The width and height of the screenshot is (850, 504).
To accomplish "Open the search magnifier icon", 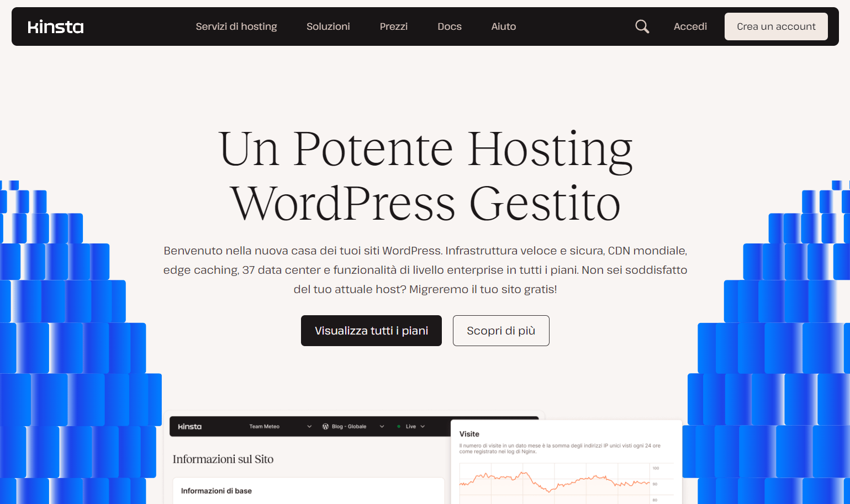I will pyautogui.click(x=642, y=26).
